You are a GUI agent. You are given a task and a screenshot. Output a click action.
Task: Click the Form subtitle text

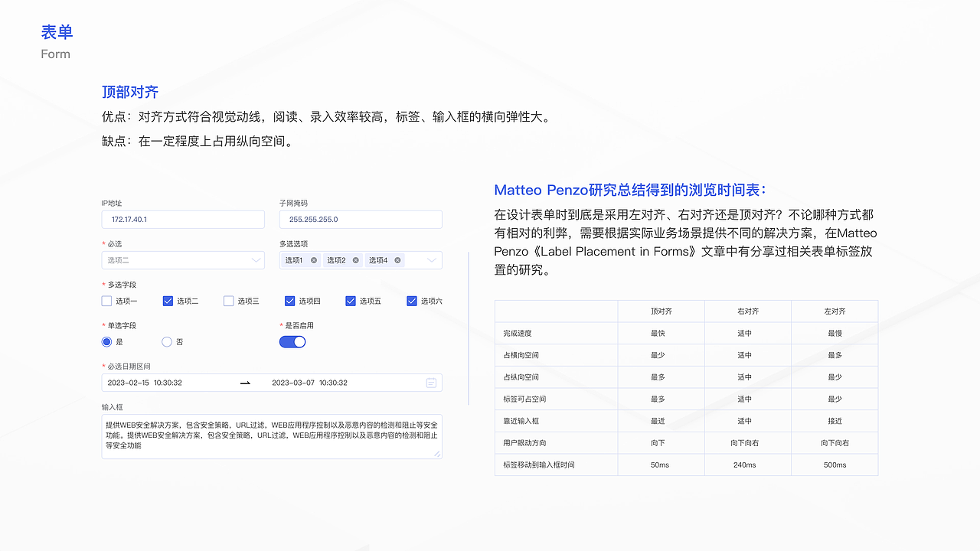[x=56, y=54]
